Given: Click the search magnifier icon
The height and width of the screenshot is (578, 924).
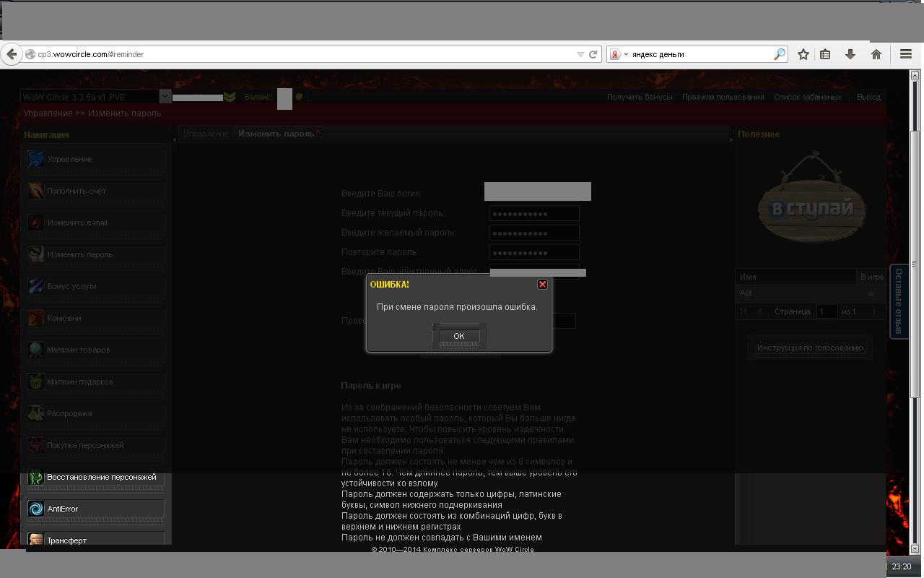Looking at the screenshot, I should pos(779,54).
